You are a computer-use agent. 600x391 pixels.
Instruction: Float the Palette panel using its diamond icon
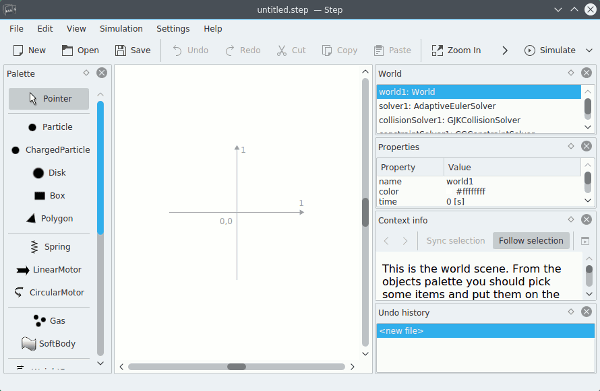(x=86, y=73)
